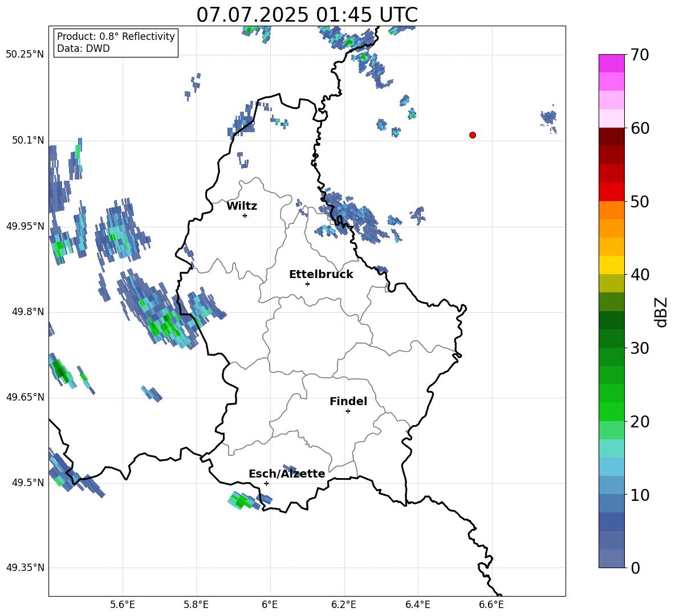Click the 60 tick on the colorbar
Image resolution: width=675 pixels, height=616 pixels.
[x=640, y=128]
